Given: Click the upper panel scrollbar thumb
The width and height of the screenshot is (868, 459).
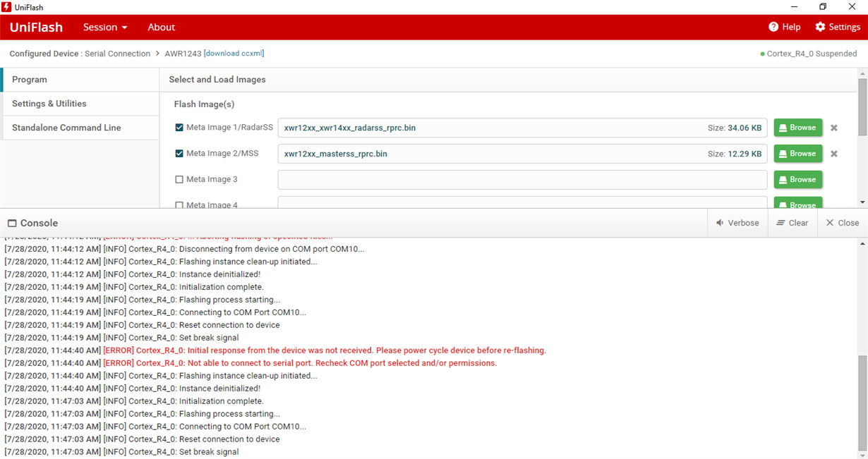Looking at the screenshot, I should tap(862, 107).
